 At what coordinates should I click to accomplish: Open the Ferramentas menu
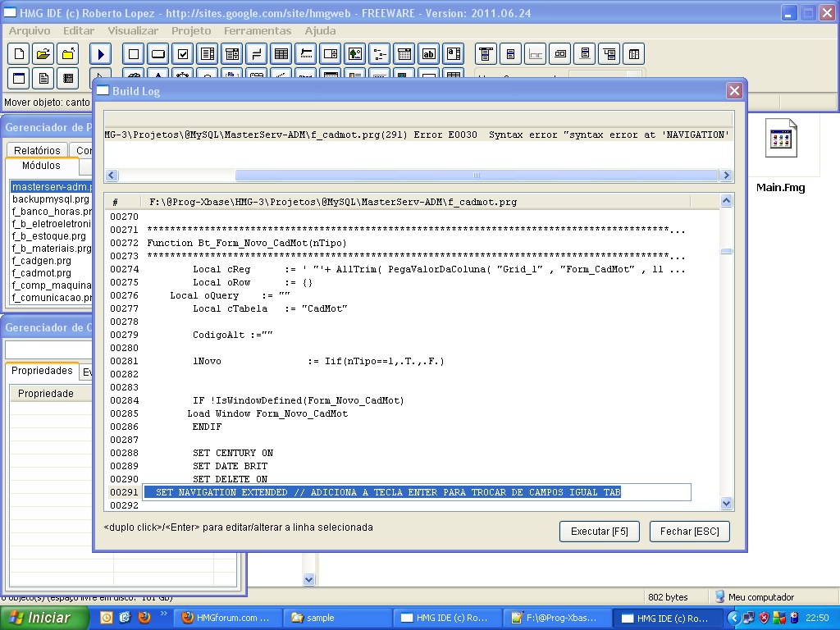point(258,30)
